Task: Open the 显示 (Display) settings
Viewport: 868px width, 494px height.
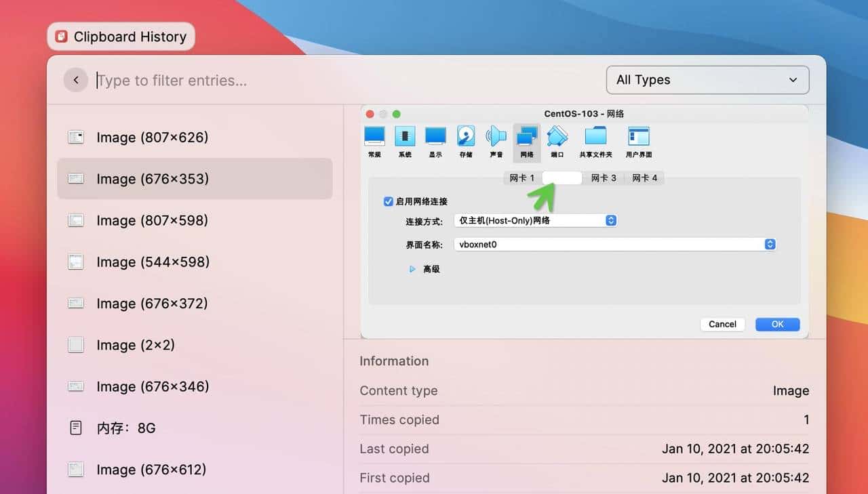Action: 435,139
